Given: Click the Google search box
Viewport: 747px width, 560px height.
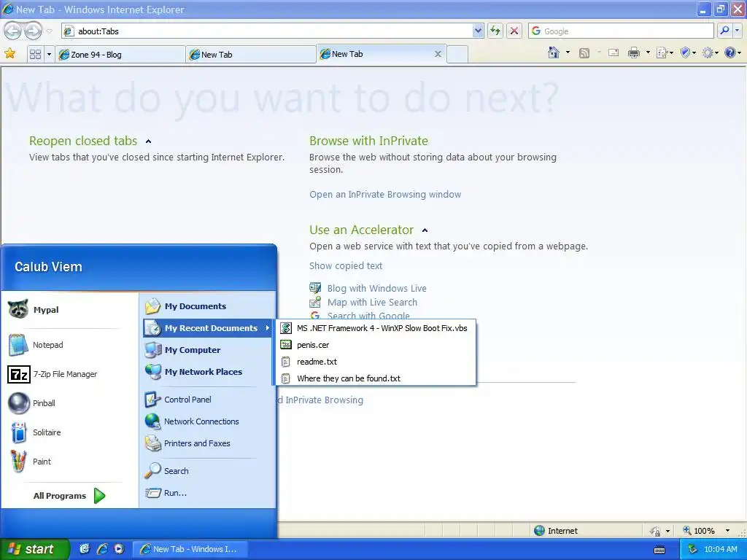Looking at the screenshot, I should (x=622, y=31).
